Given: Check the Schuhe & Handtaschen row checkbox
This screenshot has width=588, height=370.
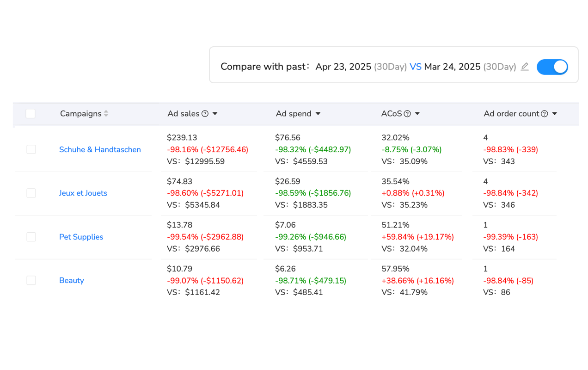Looking at the screenshot, I should (31, 149).
